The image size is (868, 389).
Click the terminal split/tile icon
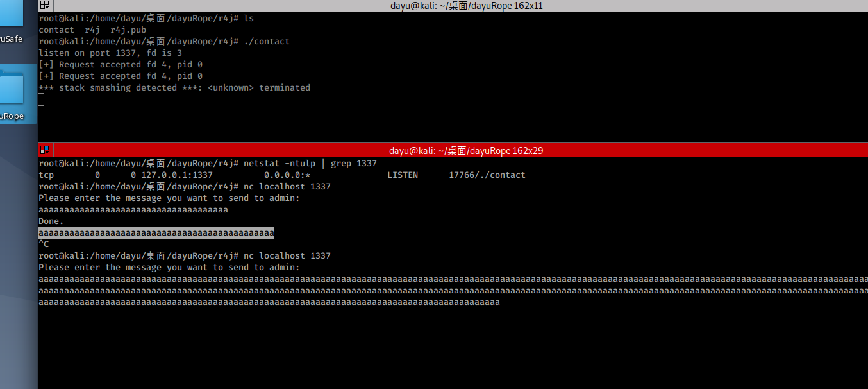click(45, 5)
